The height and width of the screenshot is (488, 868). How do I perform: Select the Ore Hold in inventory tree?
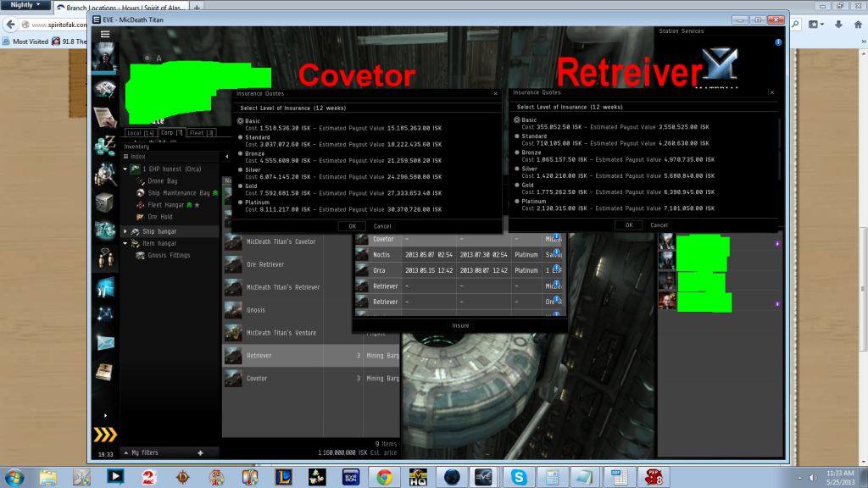pos(160,217)
